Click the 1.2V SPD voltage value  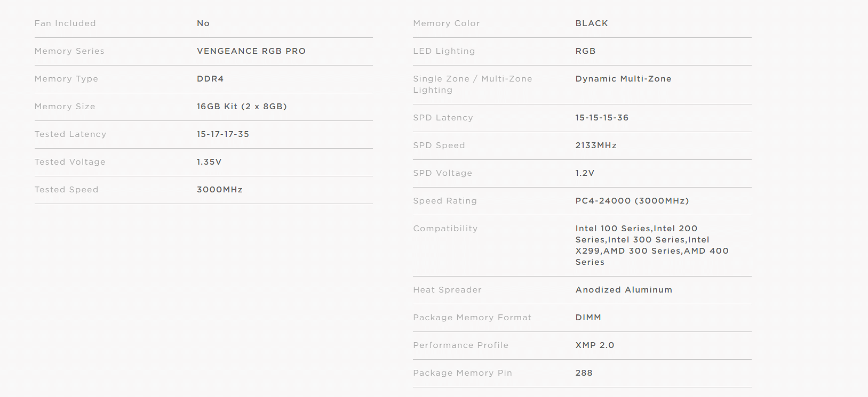tap(585, 173)
